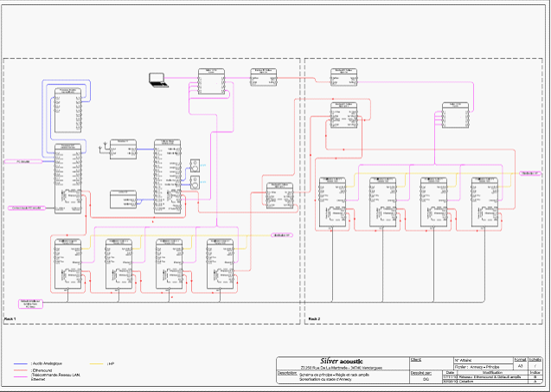Click the laptop computer icon
This screenshot has width=551, height=392.
[157, 79]
